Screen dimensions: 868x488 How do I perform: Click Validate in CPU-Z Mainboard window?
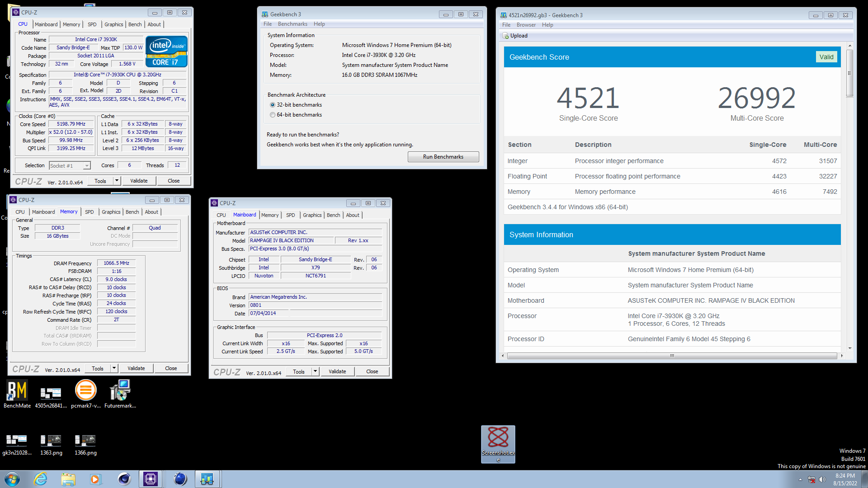pyautogui.click(x=337, y=371)
